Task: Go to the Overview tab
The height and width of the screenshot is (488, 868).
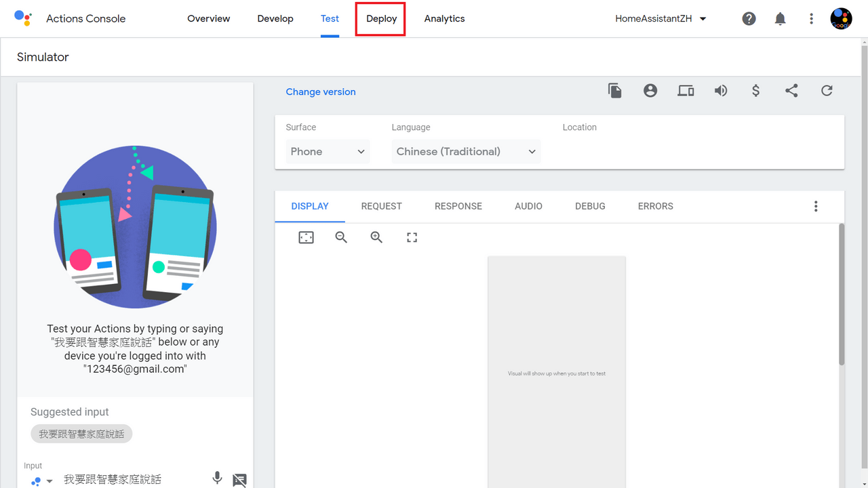Action: coord(209,18)
